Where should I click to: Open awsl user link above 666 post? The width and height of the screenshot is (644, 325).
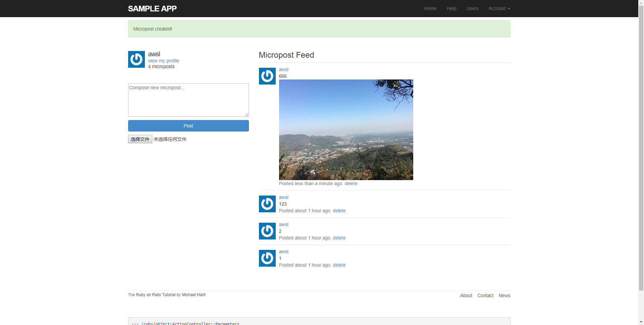coord(284,69)
